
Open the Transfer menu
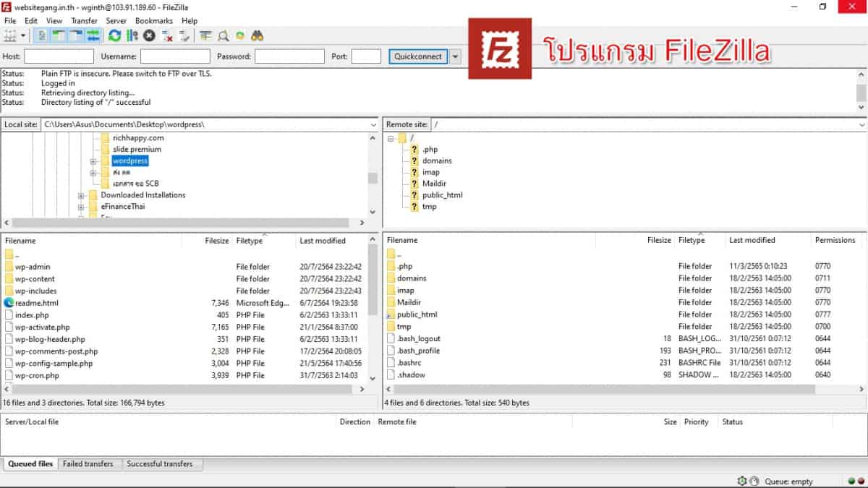point(84,21)
